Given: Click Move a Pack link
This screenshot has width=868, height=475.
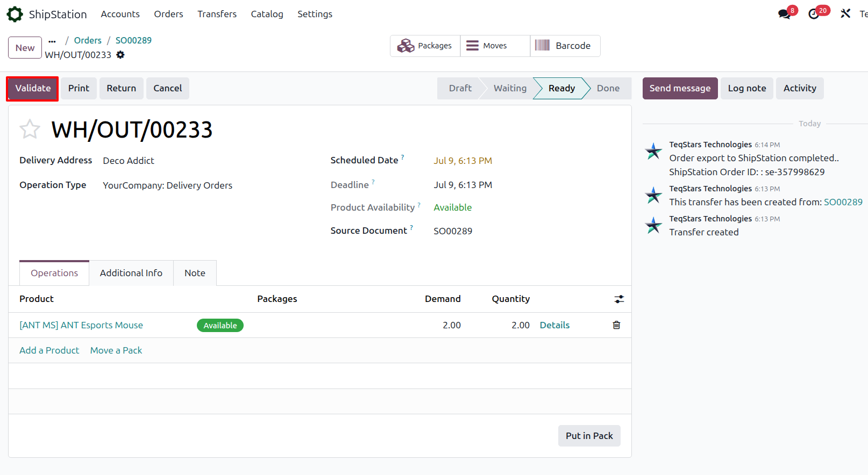Looking at the screenshot, I should [x=116, y=350].
